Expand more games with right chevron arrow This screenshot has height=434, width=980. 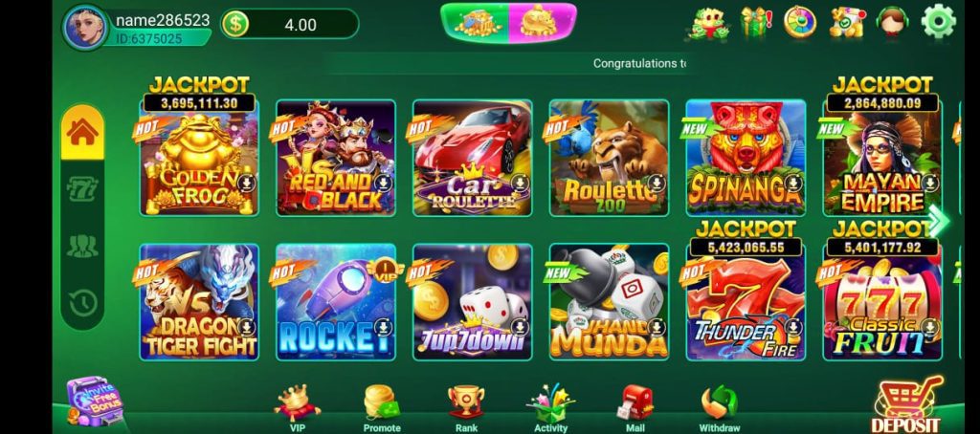click(x=938, y=221)
